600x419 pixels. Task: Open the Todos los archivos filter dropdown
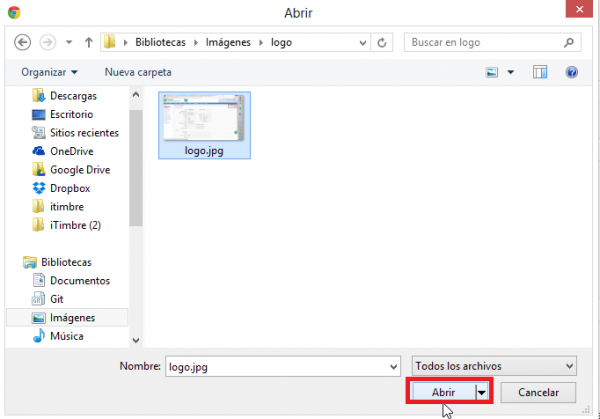494,366
